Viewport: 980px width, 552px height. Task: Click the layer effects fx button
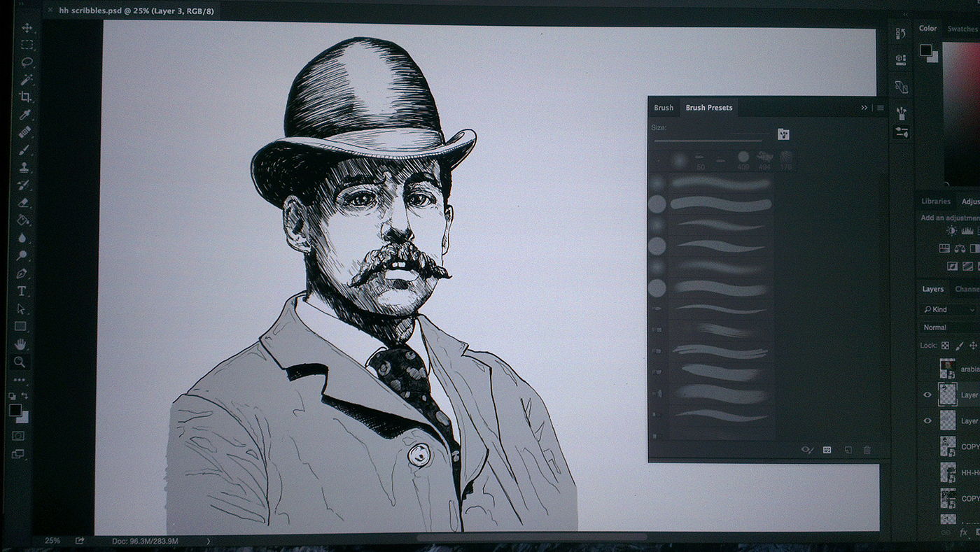coord(964,532)
